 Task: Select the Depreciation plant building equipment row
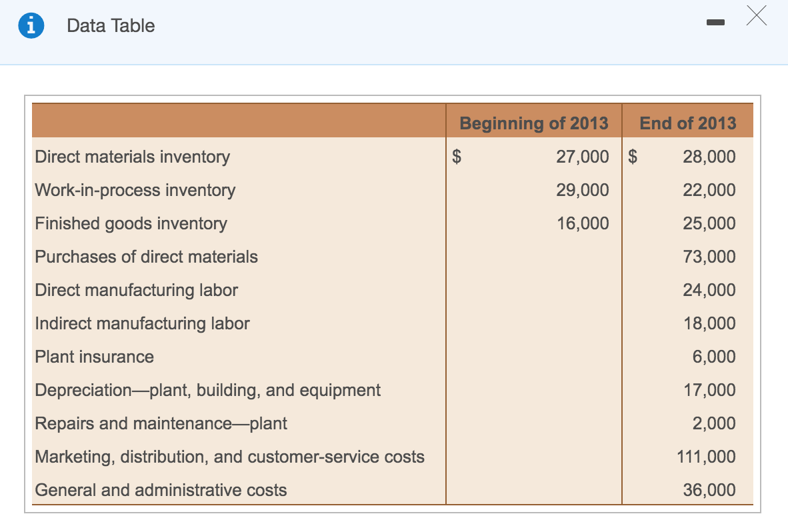click(207, 390)
